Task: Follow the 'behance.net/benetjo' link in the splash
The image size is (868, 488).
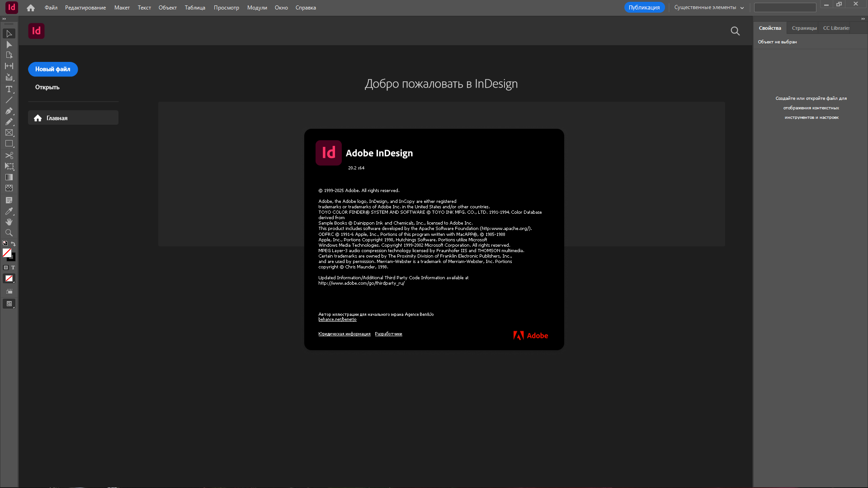Action: tap(337, 319)
